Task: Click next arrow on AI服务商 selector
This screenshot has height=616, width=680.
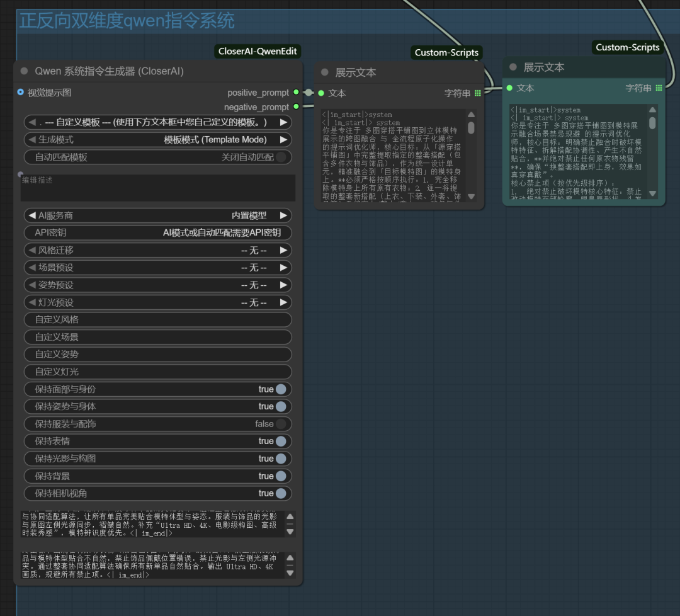Action: click(283, 215)
